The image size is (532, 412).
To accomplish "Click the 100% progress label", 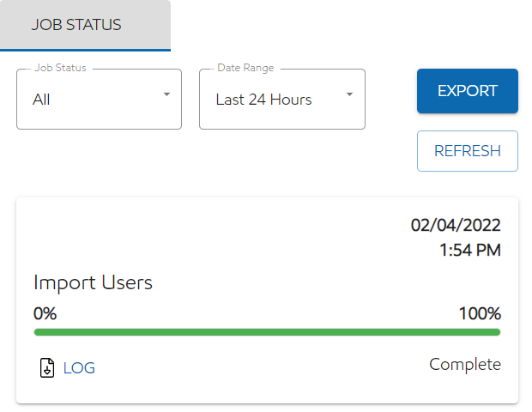I will click(480, 313).
